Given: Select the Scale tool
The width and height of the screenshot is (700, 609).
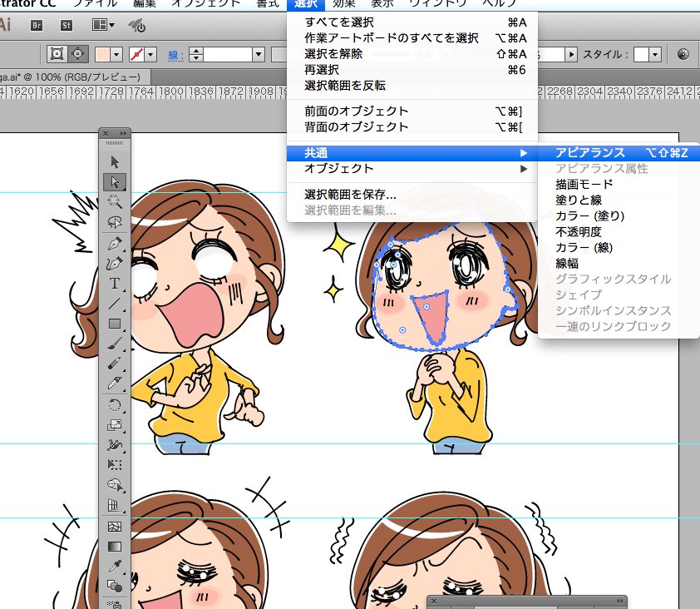Looking at the screenshot, I should [115, 425].
